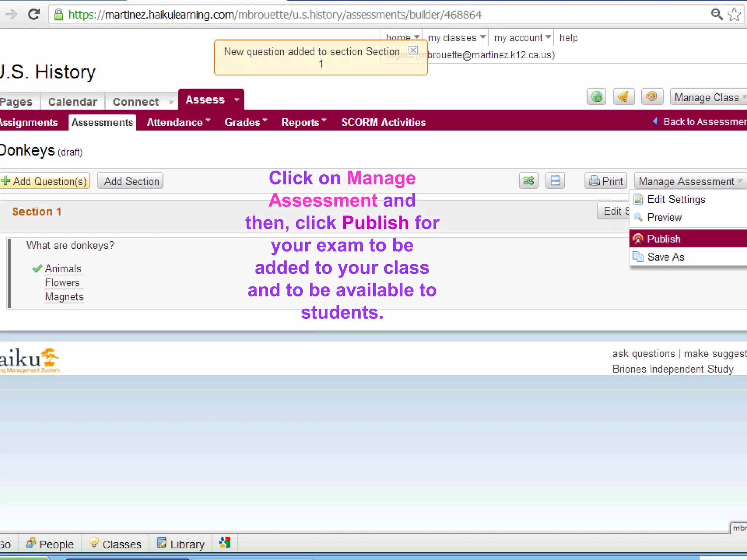Screen dimensions: 747x560
Task: Select the Animals answer choice
Action: click(x=63, y=269)
